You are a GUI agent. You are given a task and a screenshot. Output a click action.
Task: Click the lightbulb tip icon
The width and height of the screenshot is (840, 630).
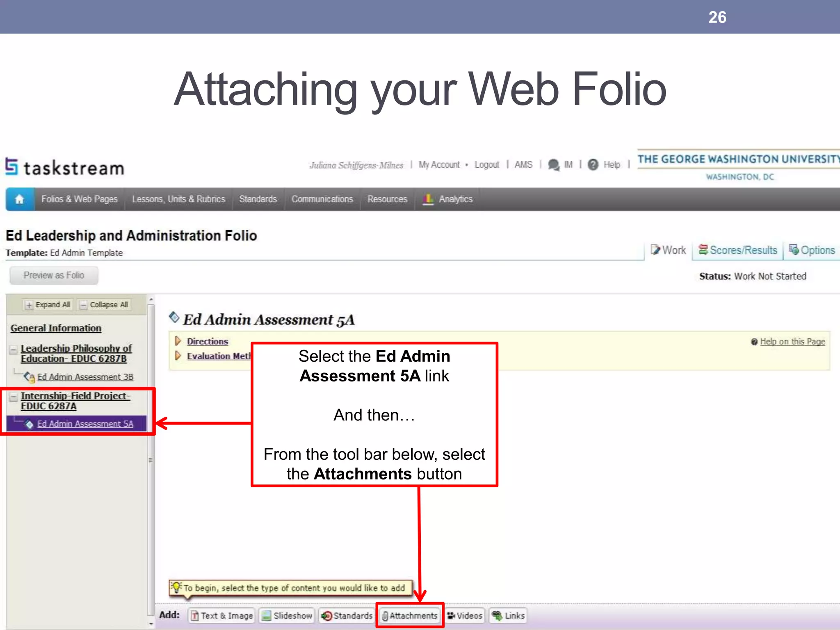[177, 587]
